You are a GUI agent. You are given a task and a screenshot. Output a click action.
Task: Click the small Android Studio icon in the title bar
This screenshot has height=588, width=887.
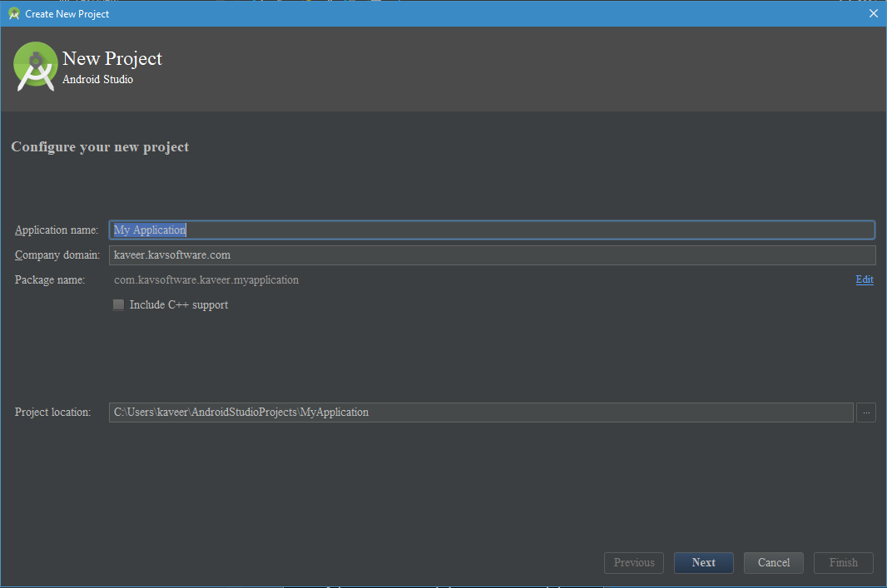click(x=13, y=13)
